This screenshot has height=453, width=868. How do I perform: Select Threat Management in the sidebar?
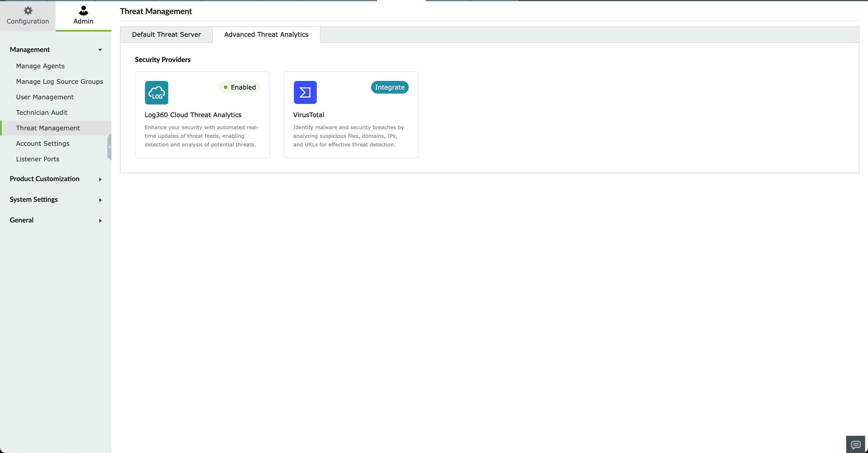(x=48, y=128)
